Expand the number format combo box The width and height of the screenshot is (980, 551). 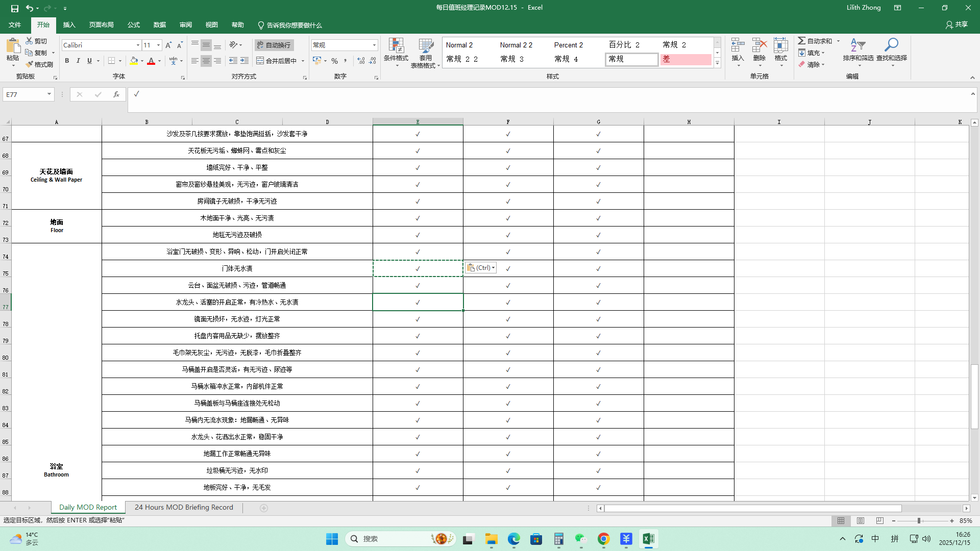[x=374, y=45]
